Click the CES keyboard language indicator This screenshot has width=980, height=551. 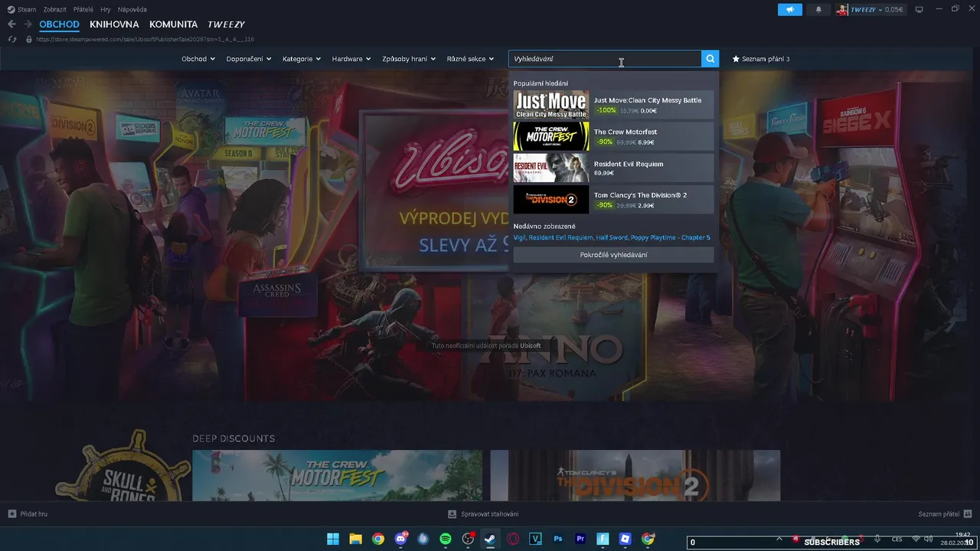click(897, 539)
